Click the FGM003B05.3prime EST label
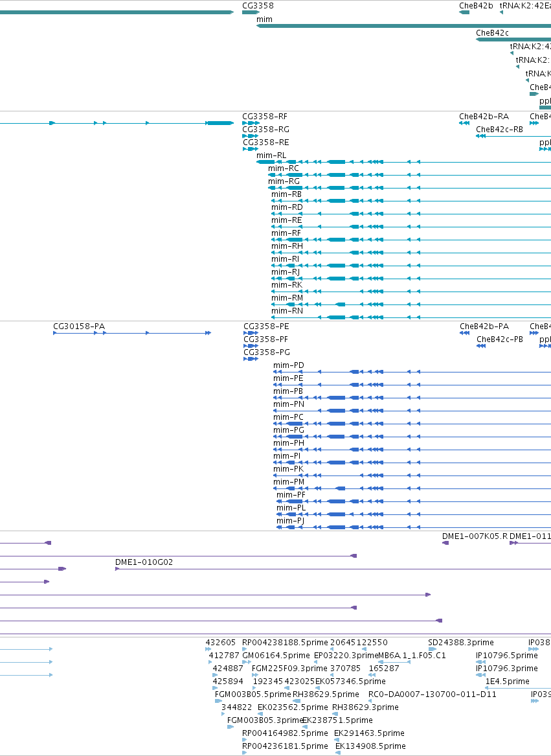This screenshot has width=551, height=756. click(x=265, y=721)
